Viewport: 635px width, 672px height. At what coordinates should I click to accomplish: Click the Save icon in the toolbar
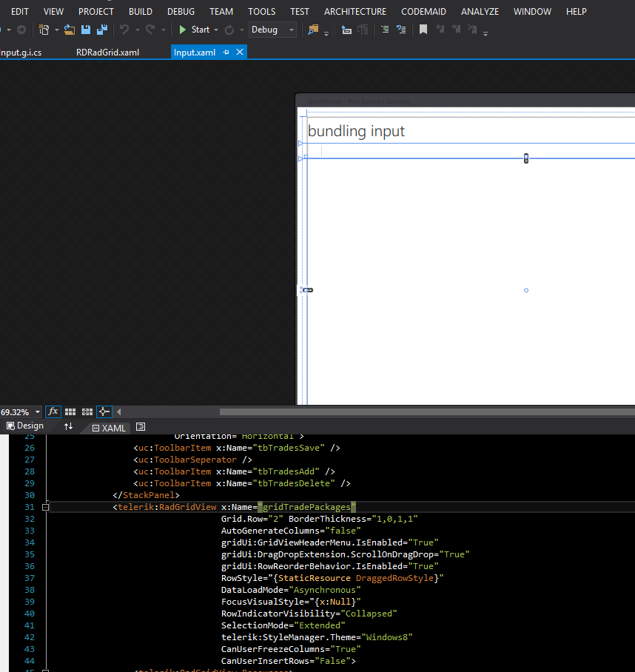86,30
